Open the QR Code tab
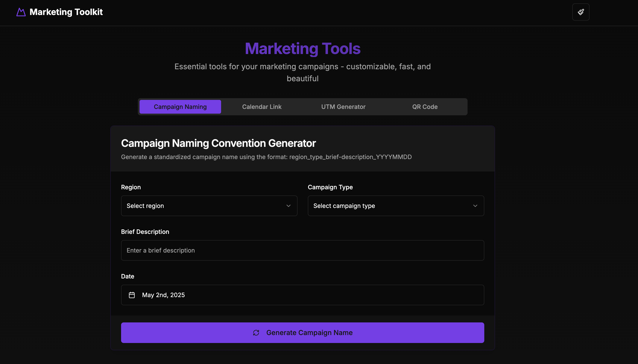Screen dimensions: 638x364 [x=424, y=107]
